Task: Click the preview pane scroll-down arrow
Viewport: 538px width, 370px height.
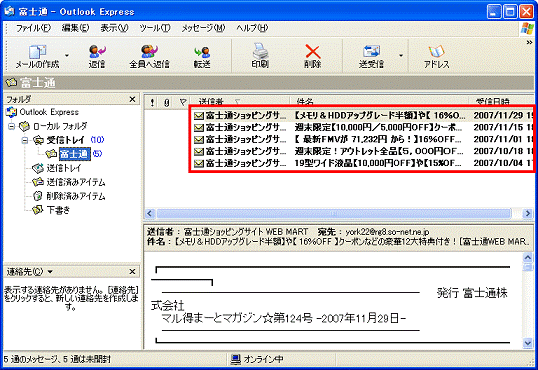Action: coord(528,343)
